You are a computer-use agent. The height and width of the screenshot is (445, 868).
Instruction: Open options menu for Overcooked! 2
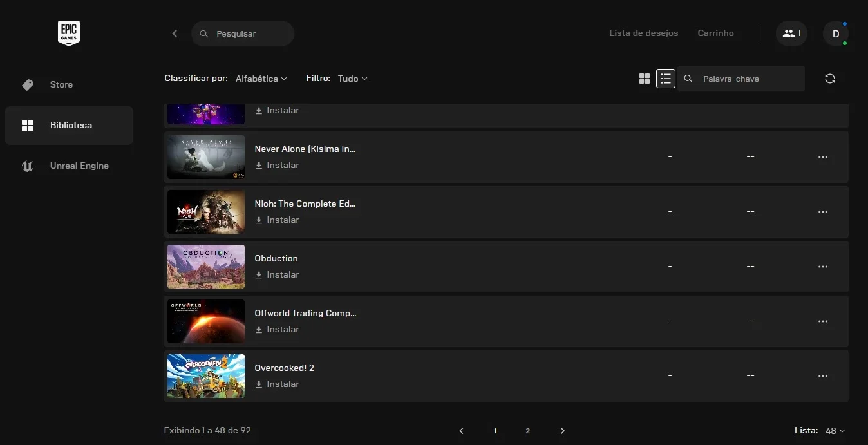pos(822,376)
